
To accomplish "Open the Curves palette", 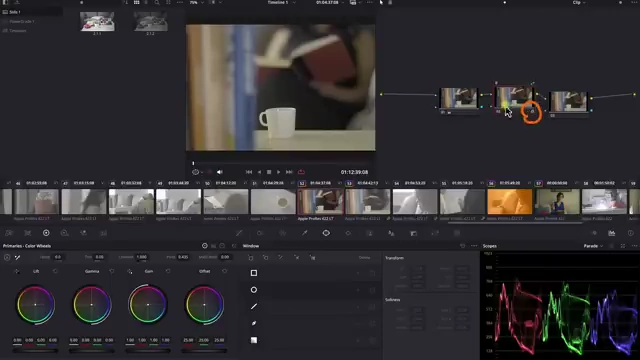I will click(239, 233).
